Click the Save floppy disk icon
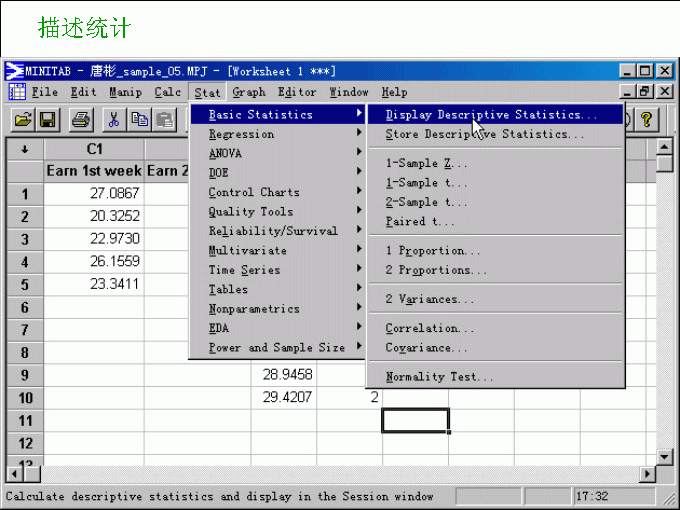The image size is (680, 510). (47, 120)
